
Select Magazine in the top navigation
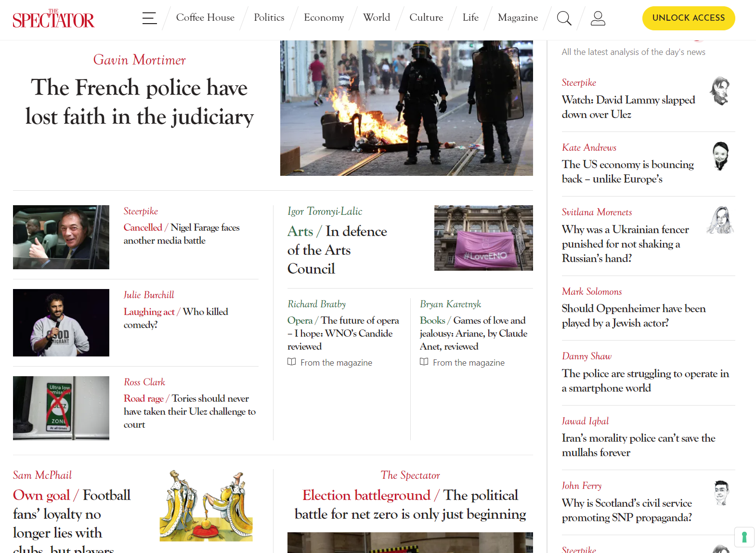518,18
